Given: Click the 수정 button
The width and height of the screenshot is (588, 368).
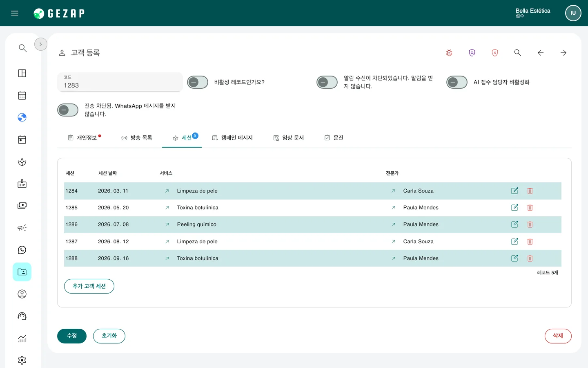Looking at the screenshot, I should [x=72, y=336].
